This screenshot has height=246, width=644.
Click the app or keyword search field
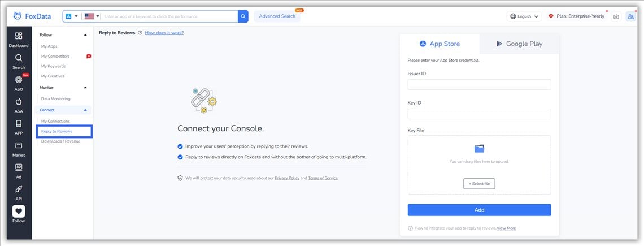coord(169,16)
